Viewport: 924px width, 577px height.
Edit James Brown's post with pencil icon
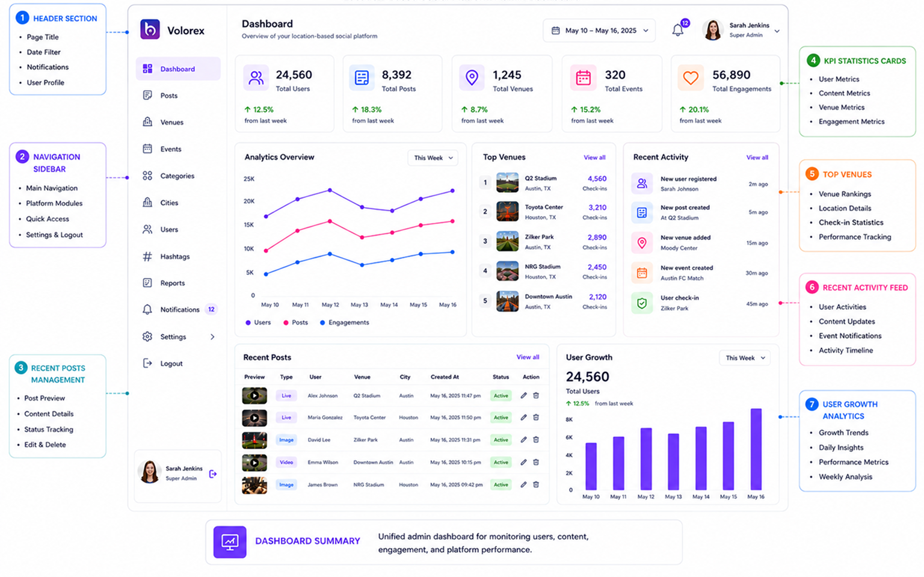[x=523, y=484]
